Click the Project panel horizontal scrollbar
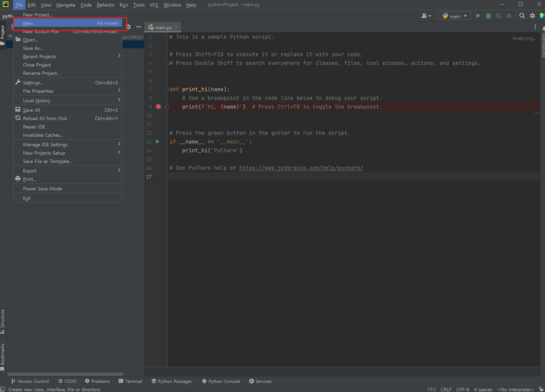This screenshot has height=392, width=545. tap(65, 374)
